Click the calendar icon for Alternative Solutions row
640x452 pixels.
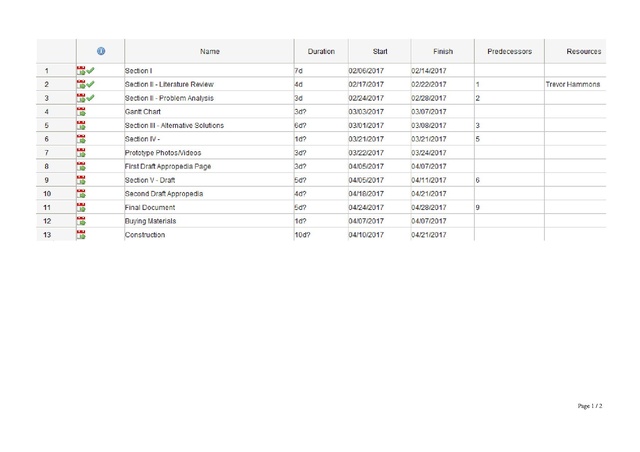[x=81, y=125]
